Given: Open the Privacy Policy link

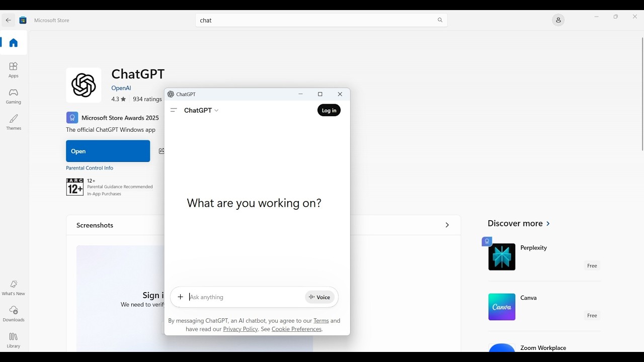Looking at the screenshot, I should [240, 329].
